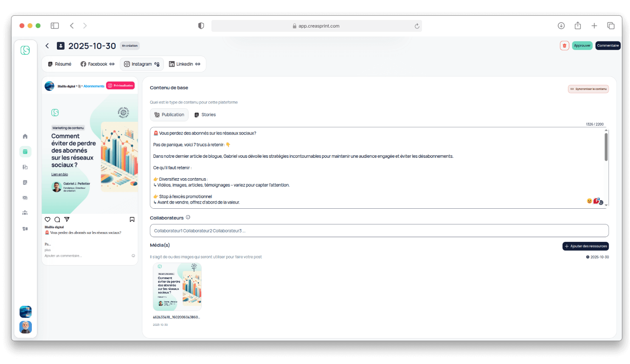Click the bookmark icon in Instagram preview
Screen dimensions: 630x364
[132, 219]
